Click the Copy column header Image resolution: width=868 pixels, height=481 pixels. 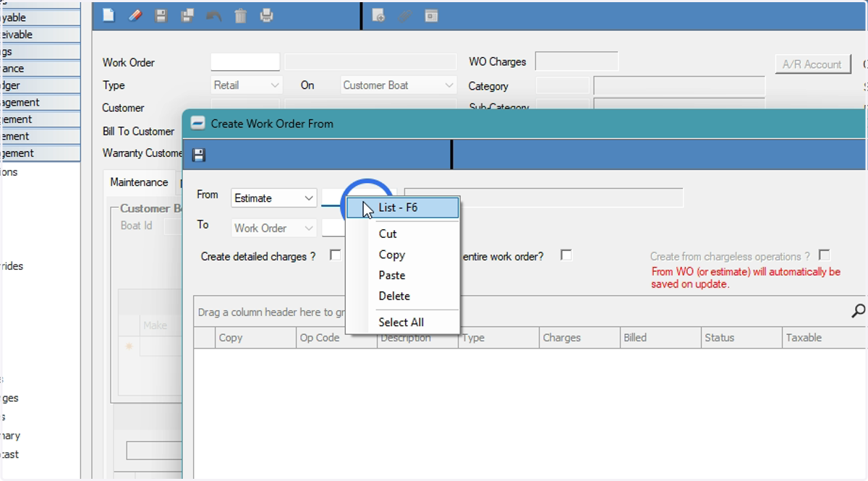point(256,338)
